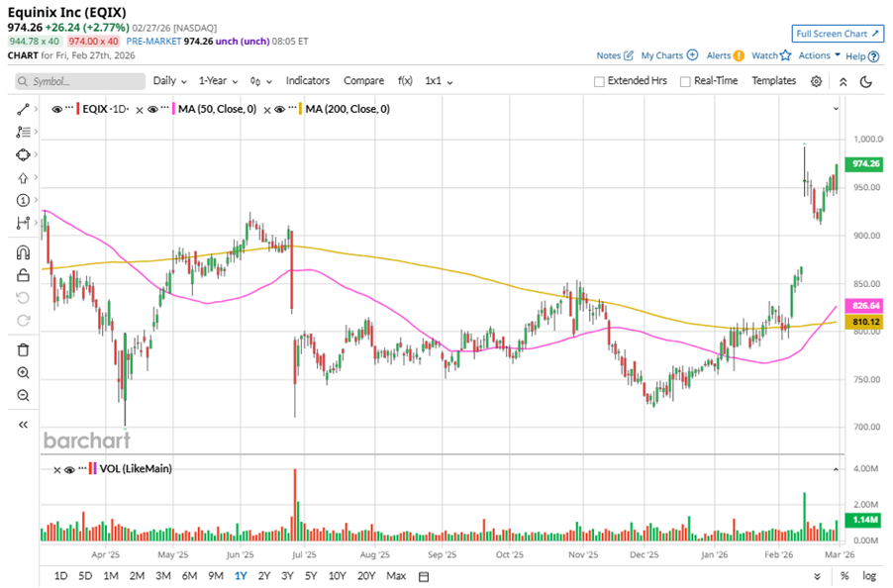The height and width of the screenshot is (588, 893).
Task: Select the trend line drawing tool
Action: click(x=23, y=109)
